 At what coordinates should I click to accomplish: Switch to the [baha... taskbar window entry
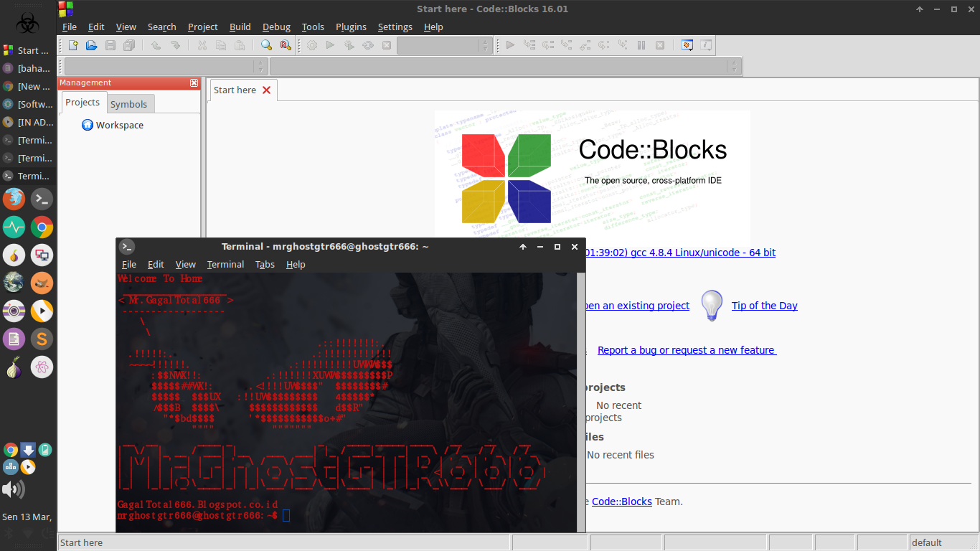[27, 68]
